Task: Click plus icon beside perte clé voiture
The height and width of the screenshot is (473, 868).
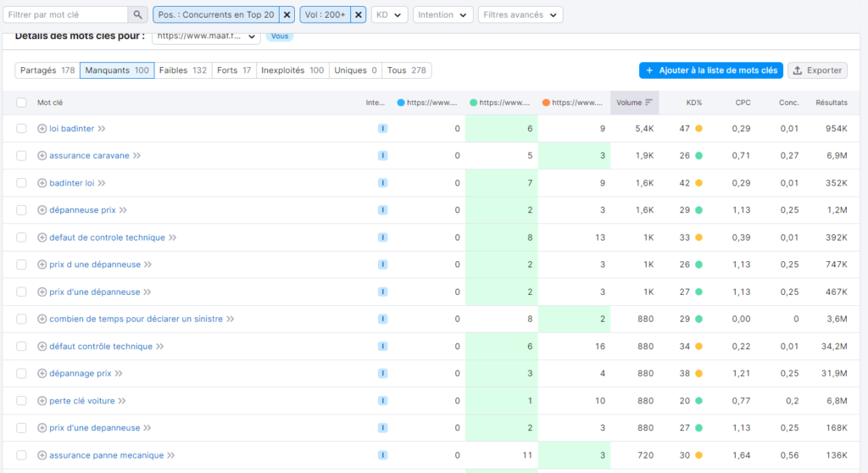Action: coord(42,400)
